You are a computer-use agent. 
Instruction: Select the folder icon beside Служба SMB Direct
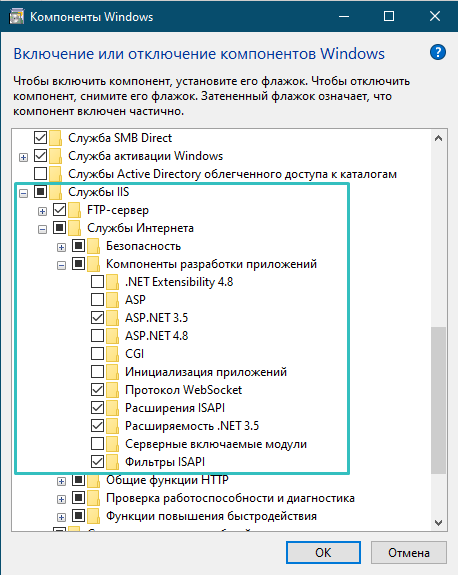(55, 138)
